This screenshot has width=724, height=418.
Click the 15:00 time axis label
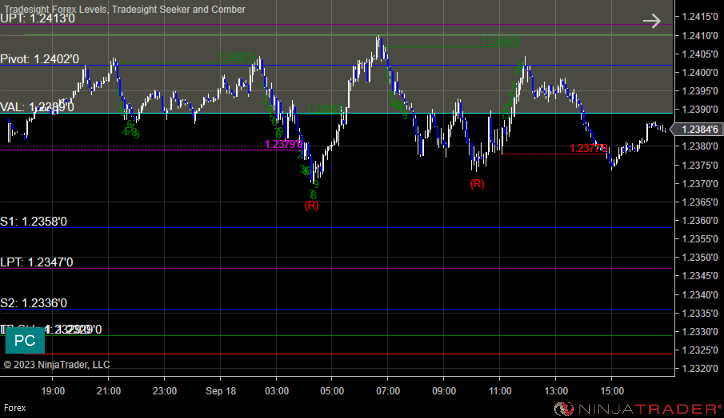(x=612, y=391)
